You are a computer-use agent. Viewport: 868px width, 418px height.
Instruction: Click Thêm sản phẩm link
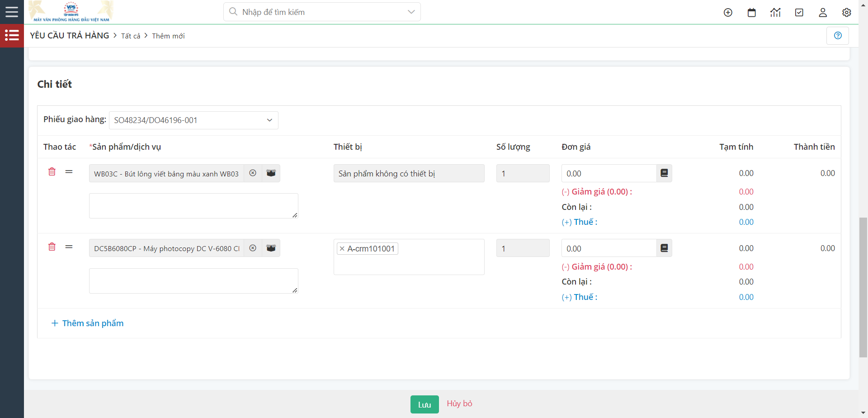click(x=87, y=323)
